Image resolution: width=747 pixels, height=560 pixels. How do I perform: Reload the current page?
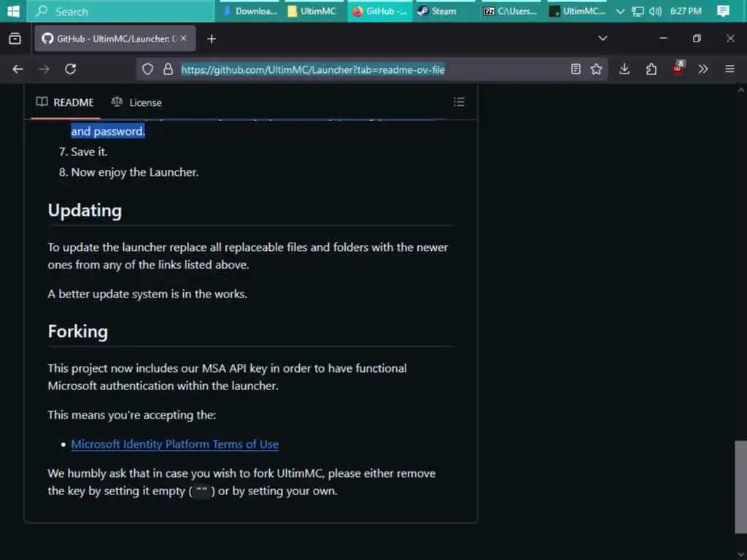(71, 69)
